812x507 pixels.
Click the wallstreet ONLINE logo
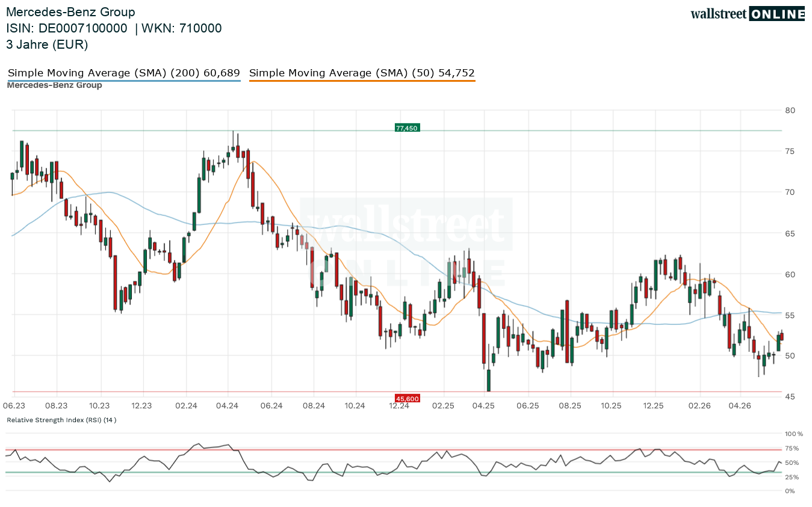(x=748, y=14)
